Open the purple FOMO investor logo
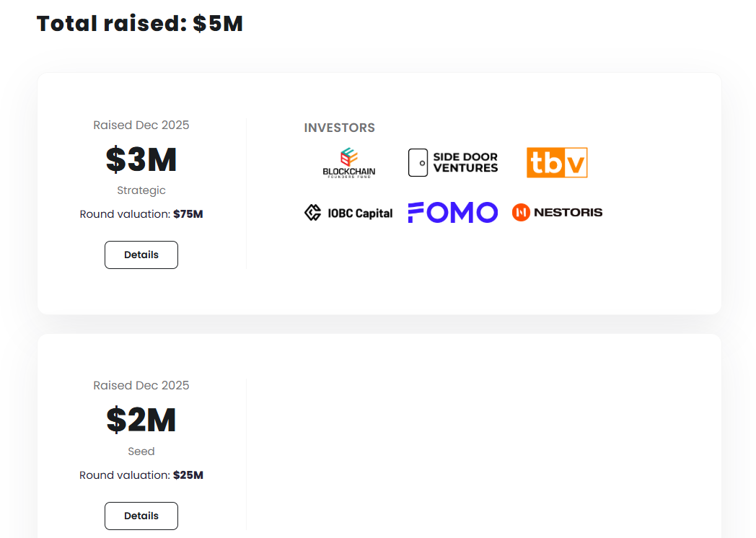 pos(452,212)
